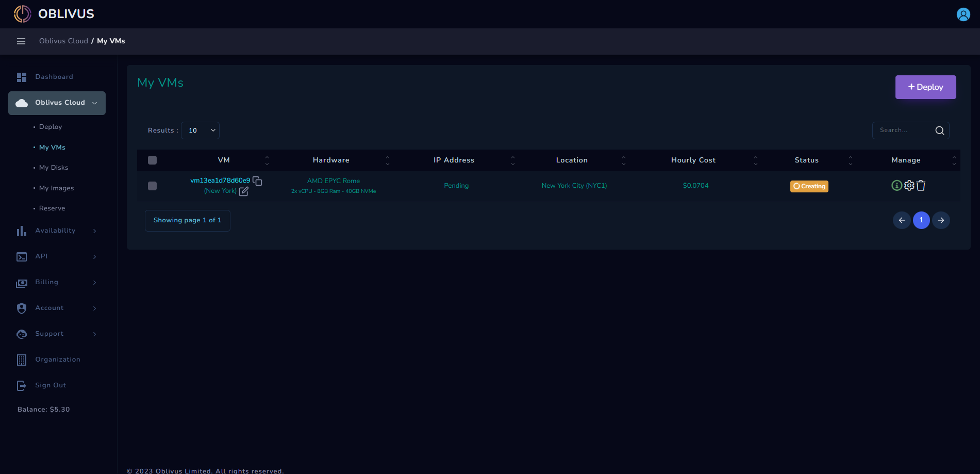Open My Disks in sidebar

coord(54,168)
